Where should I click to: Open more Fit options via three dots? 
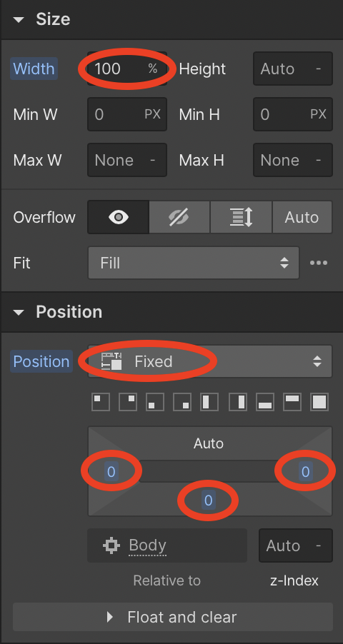(x=319, y=263)
